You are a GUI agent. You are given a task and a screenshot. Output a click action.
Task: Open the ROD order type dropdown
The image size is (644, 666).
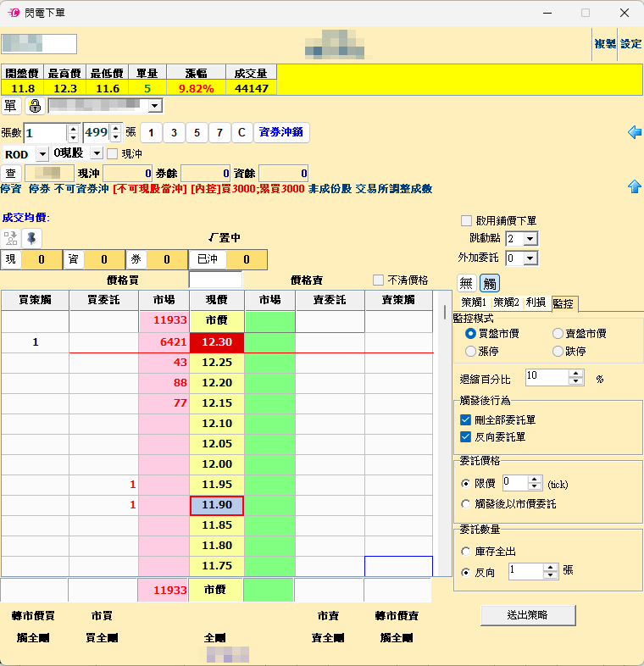coord(42,153)
